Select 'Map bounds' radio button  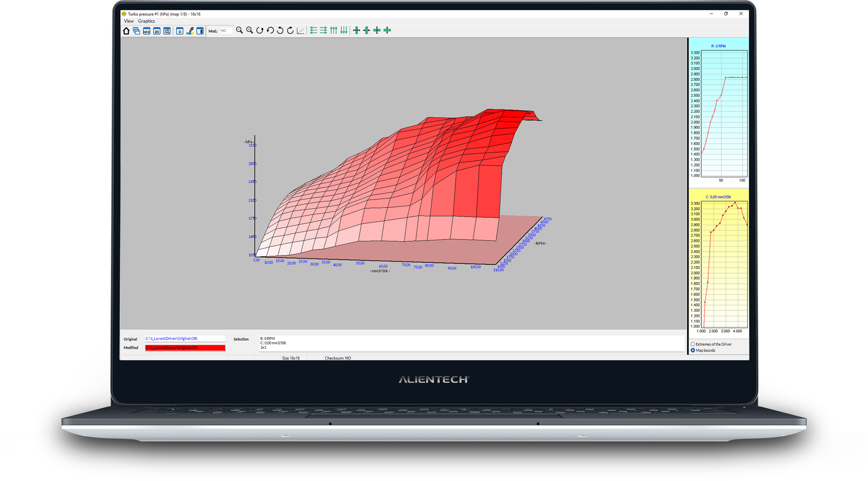tap(693, 350)
